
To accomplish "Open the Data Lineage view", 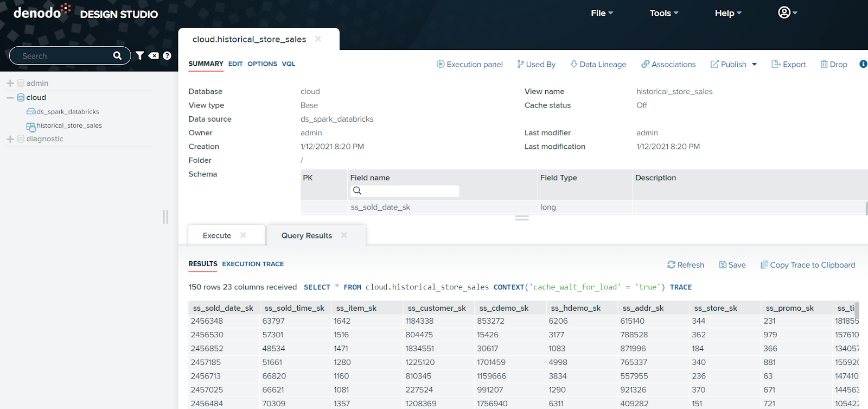I will pyautogui.click(x=598, y=64).
